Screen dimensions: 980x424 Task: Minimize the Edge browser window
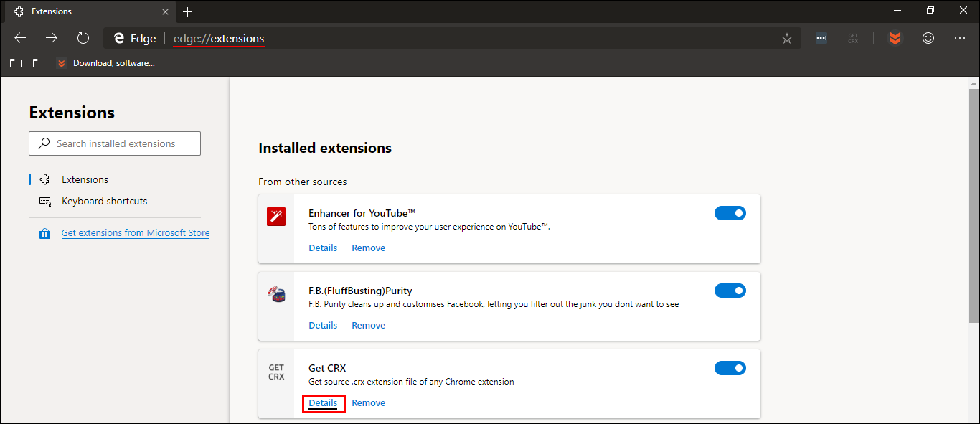pyautogui.click(x=897, y=10)
